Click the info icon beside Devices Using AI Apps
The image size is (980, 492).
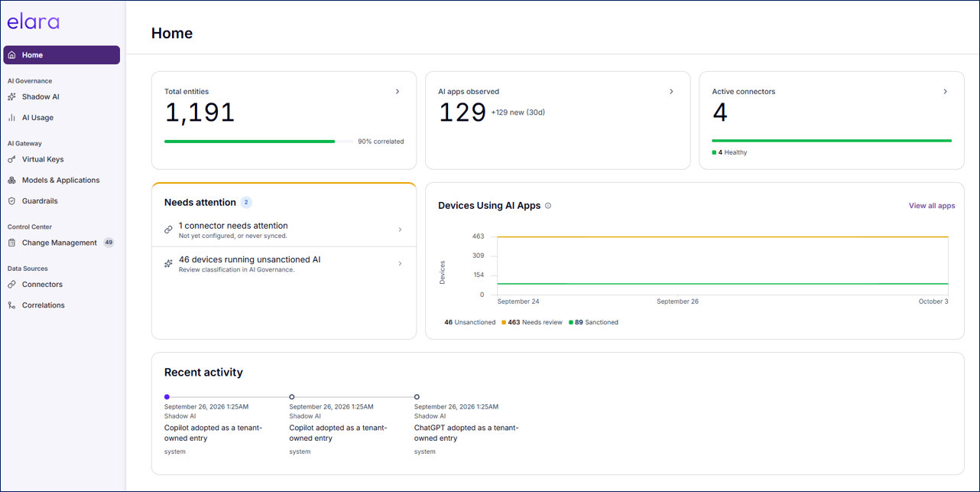(548, 206)
